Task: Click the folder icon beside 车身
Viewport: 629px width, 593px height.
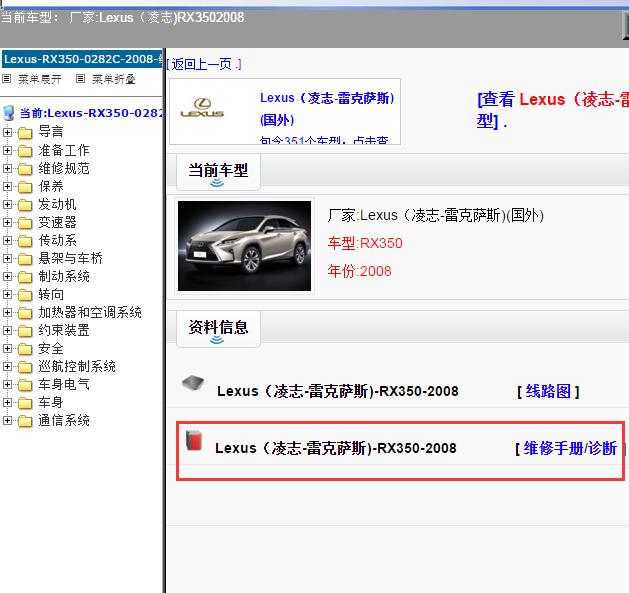Action: tap(25, 403)
